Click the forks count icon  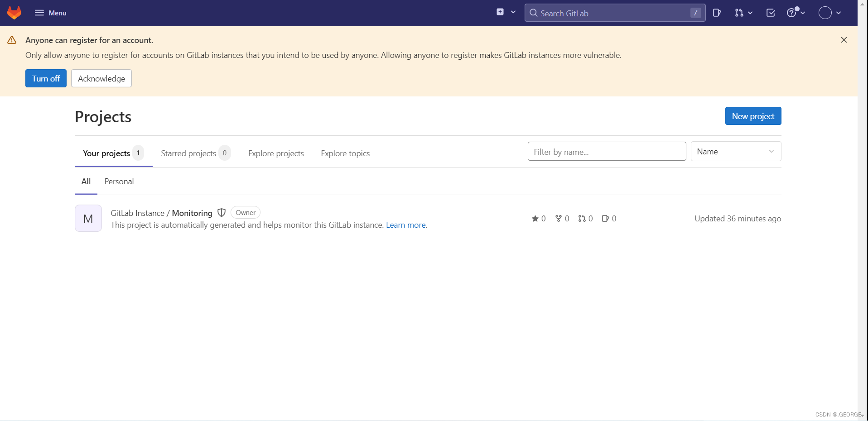(x=559, y=218)
